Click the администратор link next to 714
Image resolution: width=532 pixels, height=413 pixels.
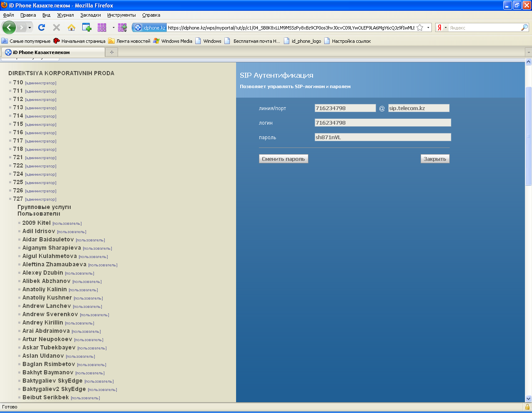[x=41, y=116]
